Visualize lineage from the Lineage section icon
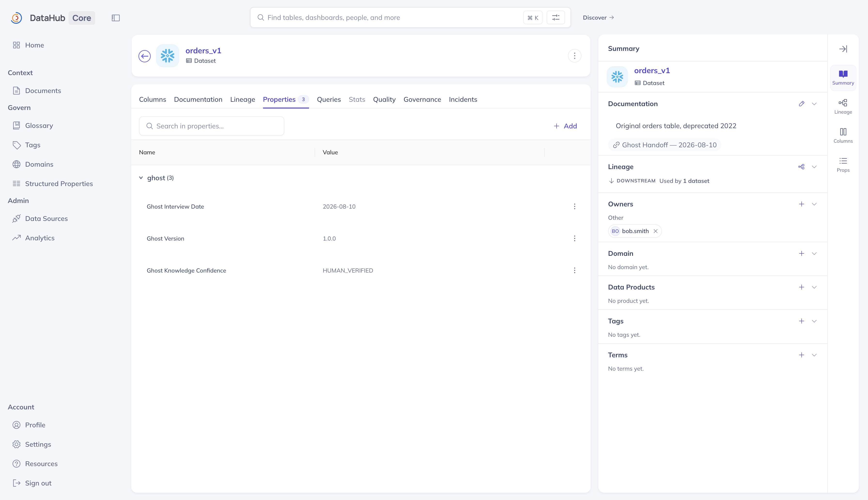868x500 pixels. click(x=801, y=167)
